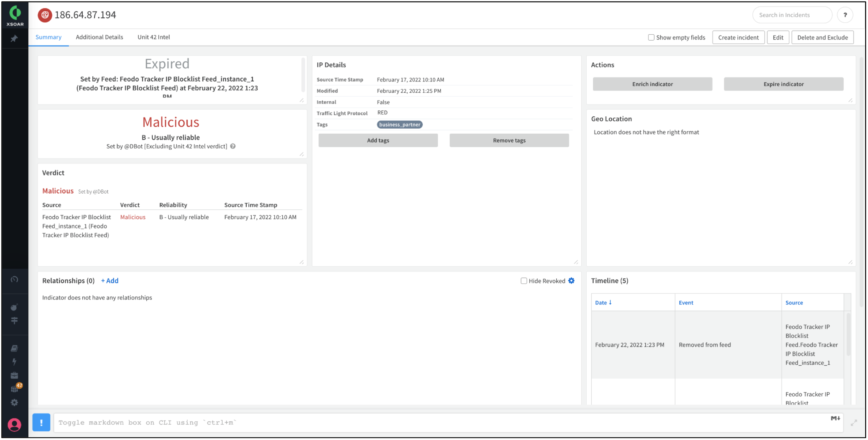Sort timeline by Event column

click(686, 303)
